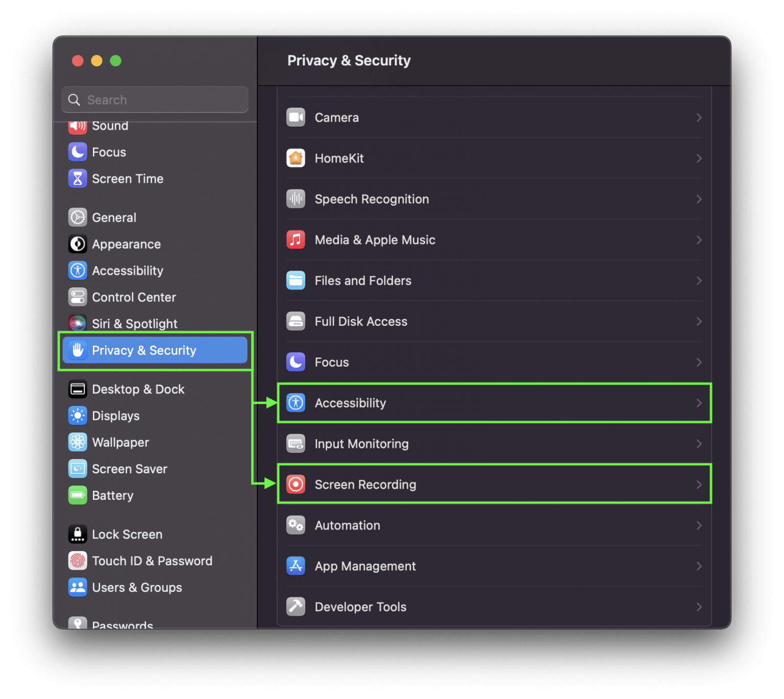Open Automation privacy settings

click(494, 525)
